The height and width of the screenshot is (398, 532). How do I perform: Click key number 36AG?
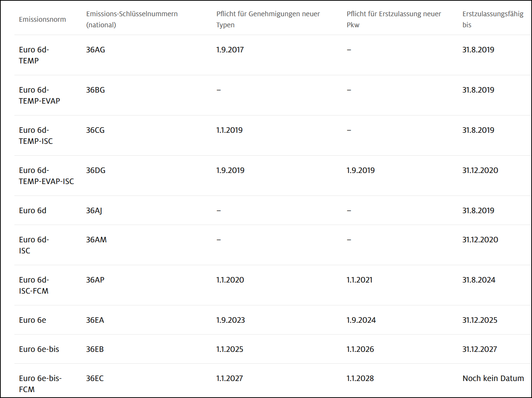point(96,50)
